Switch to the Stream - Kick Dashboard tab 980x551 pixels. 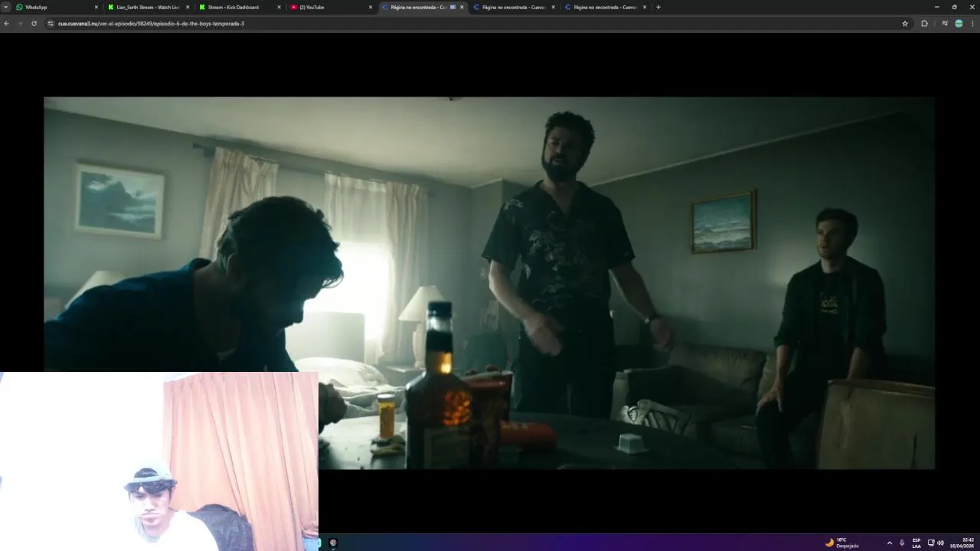(x=240, y=7)
